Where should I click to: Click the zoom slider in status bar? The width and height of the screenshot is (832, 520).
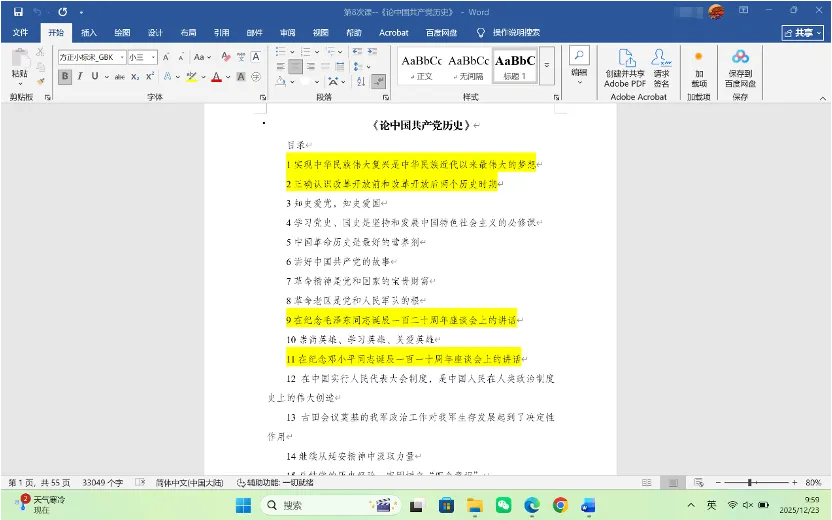(x=756, y=482)
